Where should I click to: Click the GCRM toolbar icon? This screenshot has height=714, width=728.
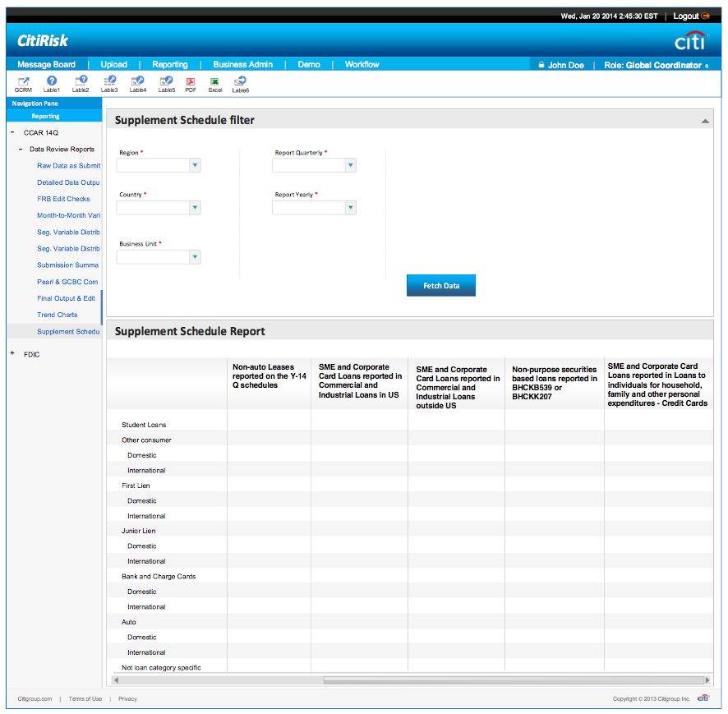click(23, 81)
